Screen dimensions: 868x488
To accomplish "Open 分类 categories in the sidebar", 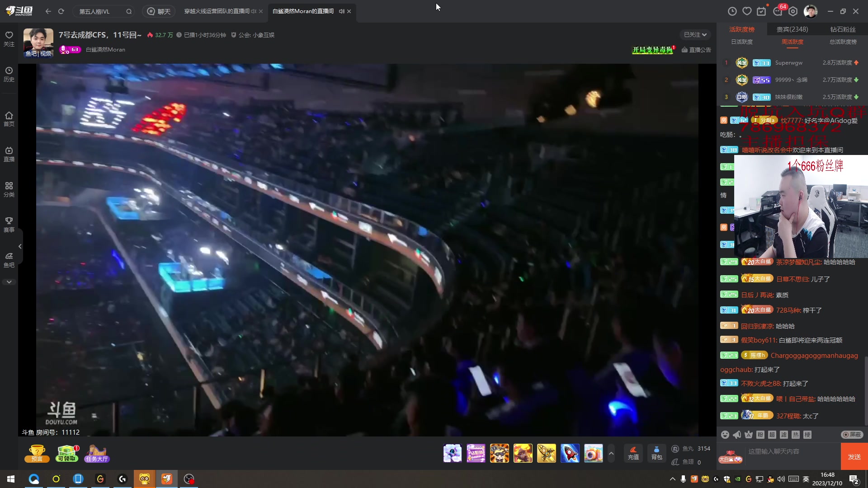I will point(9,189).
